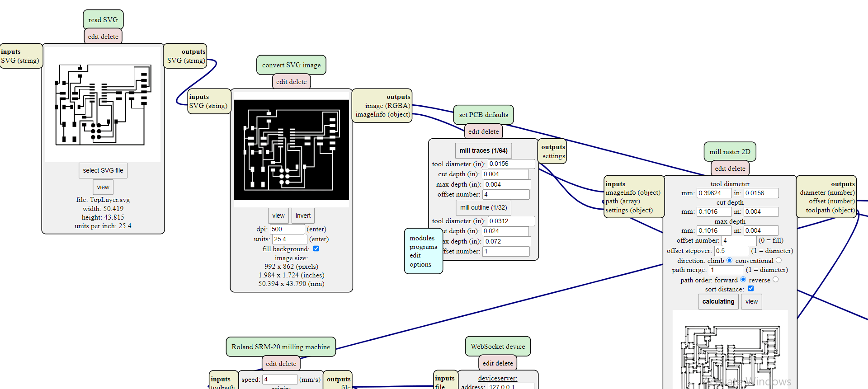Focus mill raster cut depth mm field
The height and width of the screenshot is (389, 868).
[x=714, y=211]
